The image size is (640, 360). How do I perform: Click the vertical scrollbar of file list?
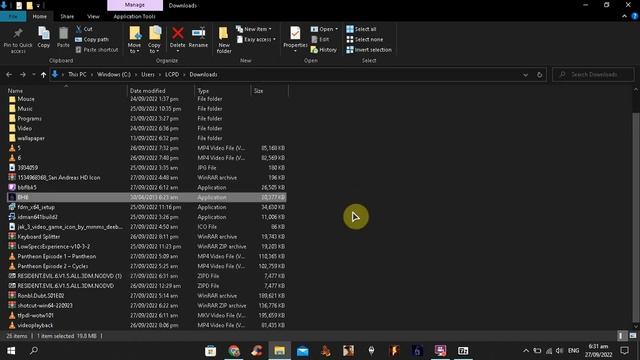[636, 216]
